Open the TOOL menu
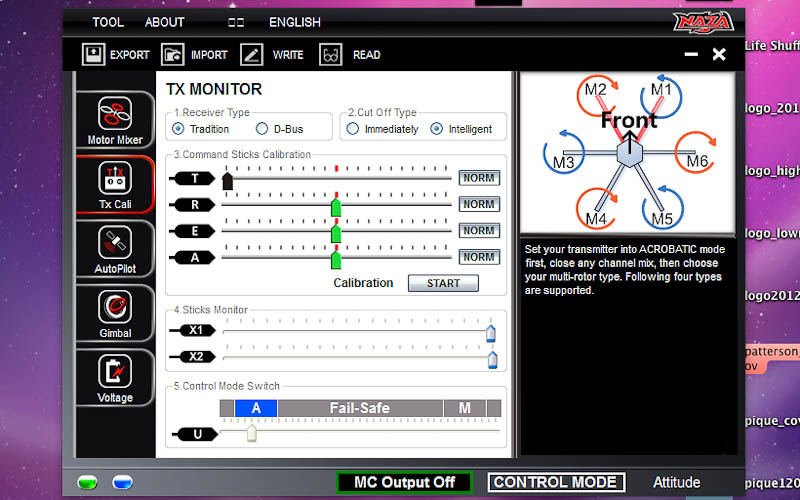Viewport: 800px width, 500px height. pyautogui.click(x=108, y=22)
